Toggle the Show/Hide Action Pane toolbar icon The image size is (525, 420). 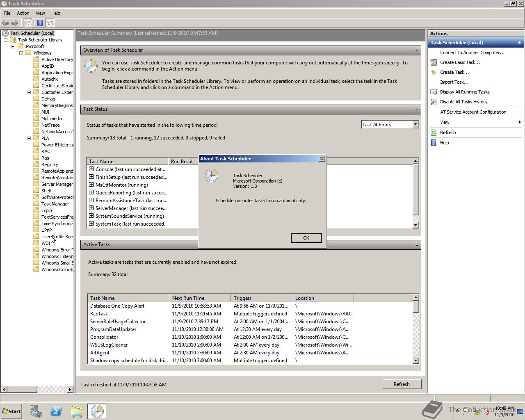pos(50,23)
